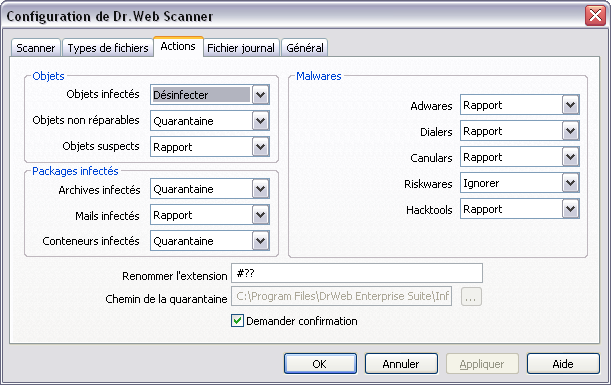Open the Types de fichiers tab
This screenshot has height=385, width=611.
point(108,48)
